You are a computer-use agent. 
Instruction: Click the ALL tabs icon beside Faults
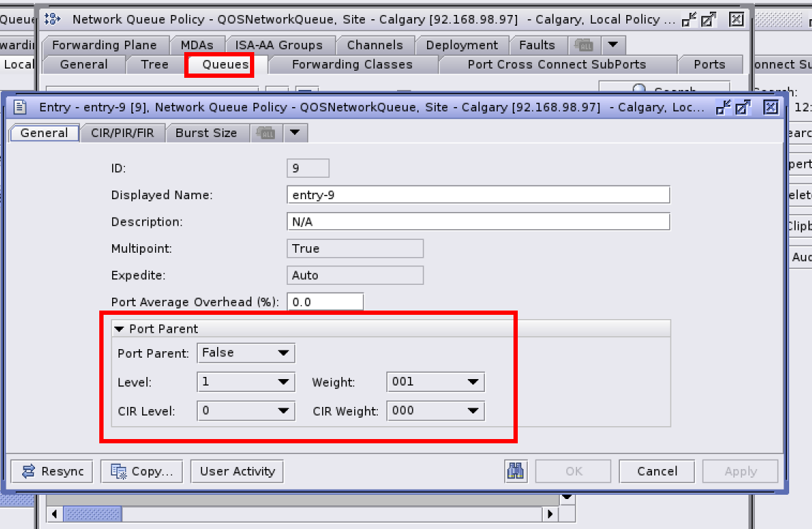585,45
